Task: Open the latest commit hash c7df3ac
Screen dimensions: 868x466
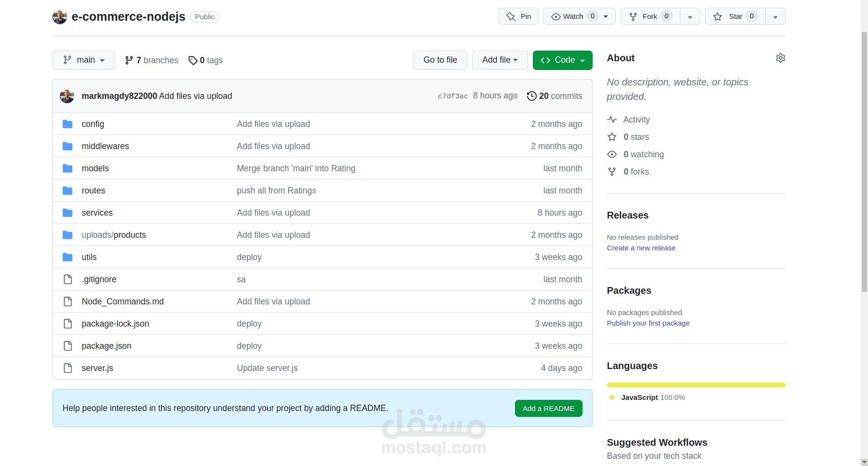Action: (x=453, y=96)
